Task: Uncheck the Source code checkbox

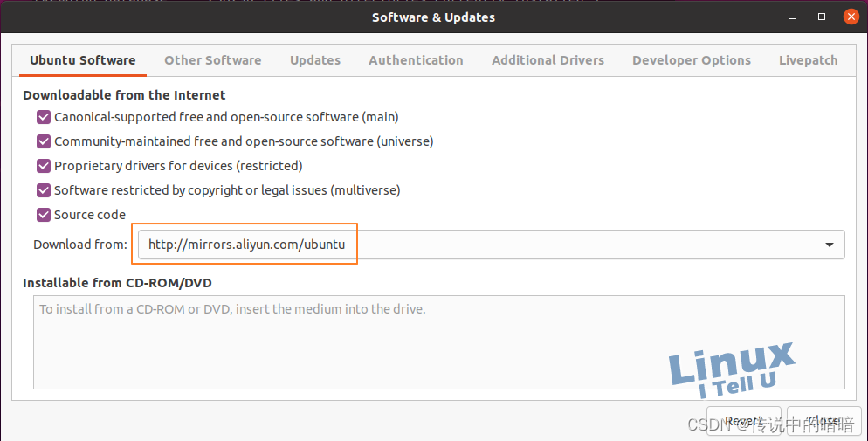Action: click(44, 215)
